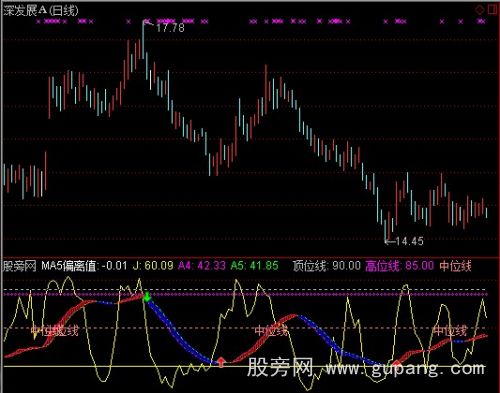Click the red square icon at chart corner
This screenshot has height=393, width=500.
click(492, 10)
